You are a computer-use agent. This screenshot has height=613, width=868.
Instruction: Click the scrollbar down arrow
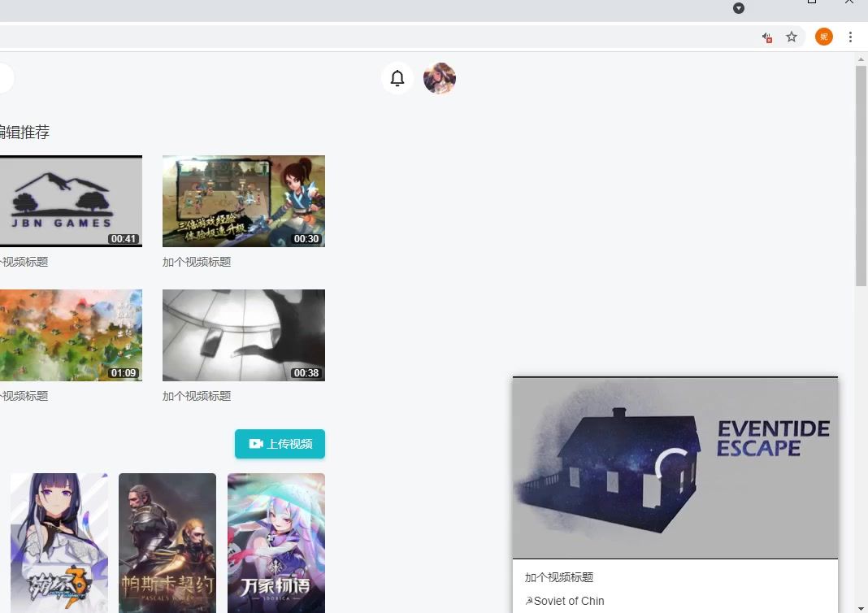tap(861, 606)
